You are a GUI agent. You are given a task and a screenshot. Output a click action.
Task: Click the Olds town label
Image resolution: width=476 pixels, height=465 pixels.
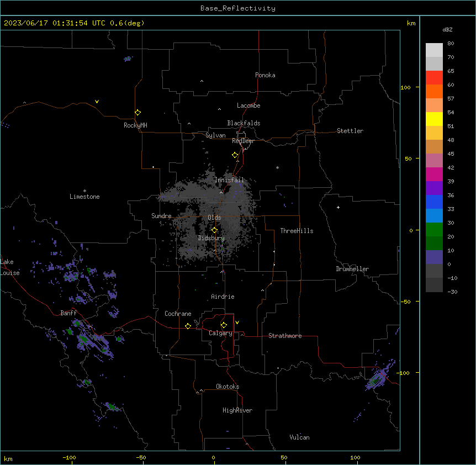214,218
